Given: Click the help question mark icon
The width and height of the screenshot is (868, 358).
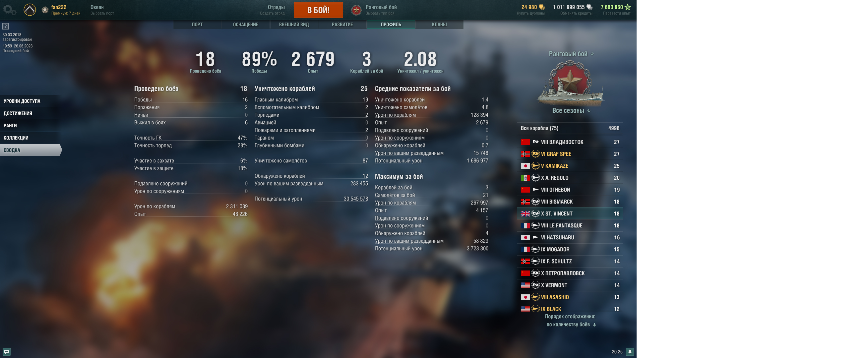Looking at the screenshot, I should (6, 26).
